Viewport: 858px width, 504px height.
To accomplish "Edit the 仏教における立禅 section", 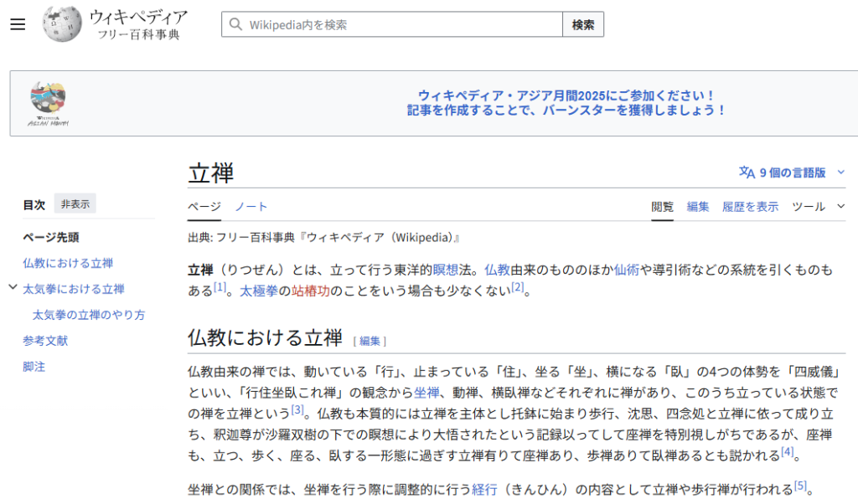I will [x=370, y=341].
